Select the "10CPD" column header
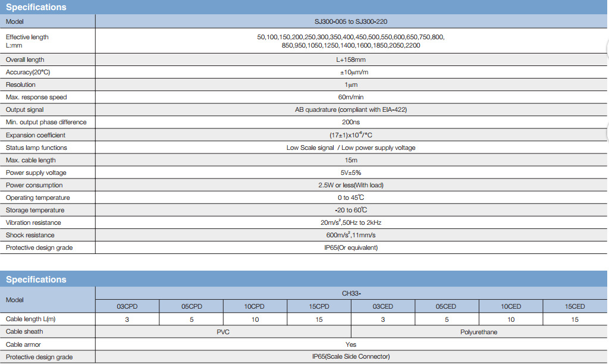The height and width of the screenshot is (364, 609). (x=254, y=306)
